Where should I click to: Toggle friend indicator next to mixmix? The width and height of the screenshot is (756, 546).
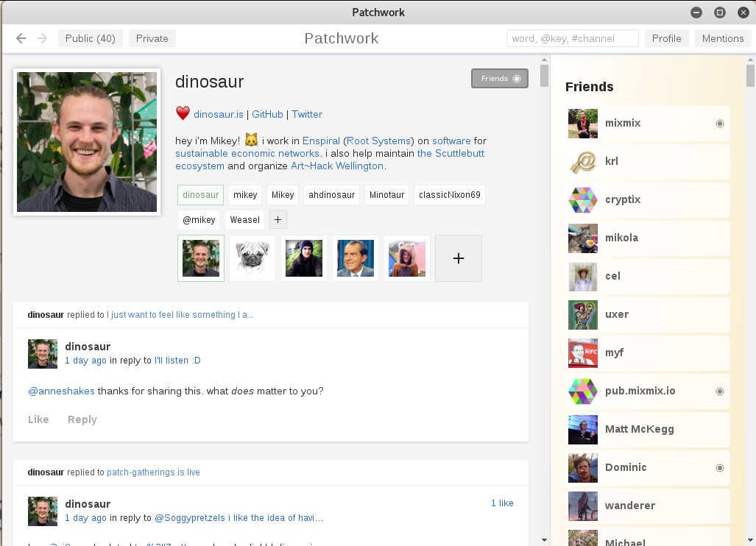pos(720,124)
